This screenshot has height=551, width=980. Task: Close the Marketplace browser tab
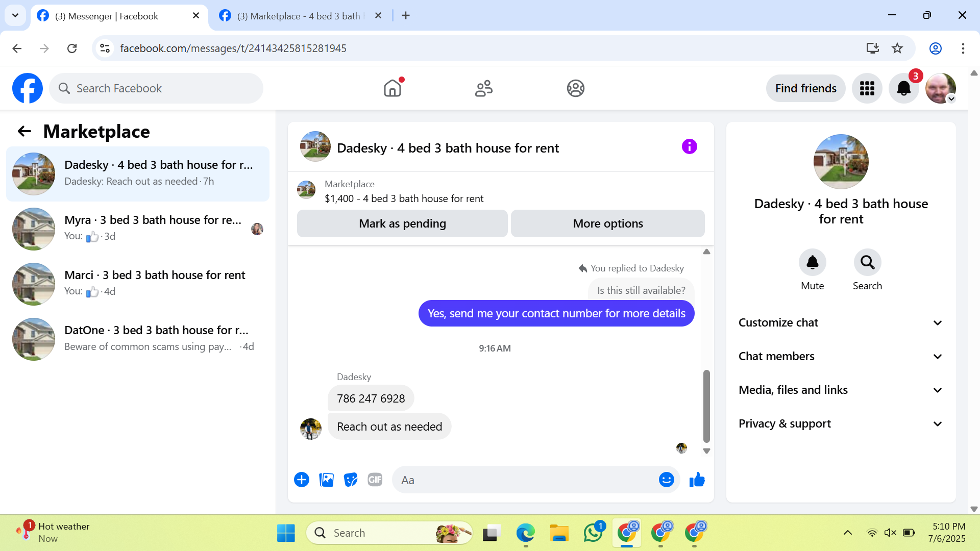pos(378,16)
